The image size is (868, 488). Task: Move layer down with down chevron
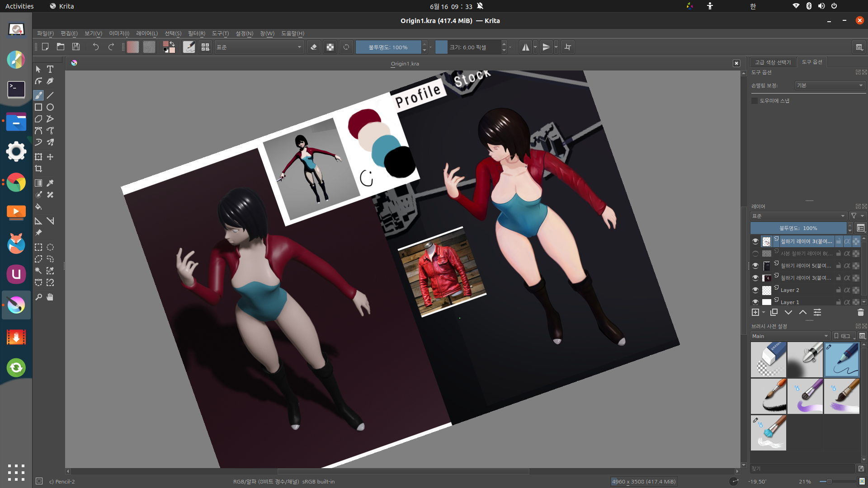tap(788, 313)
